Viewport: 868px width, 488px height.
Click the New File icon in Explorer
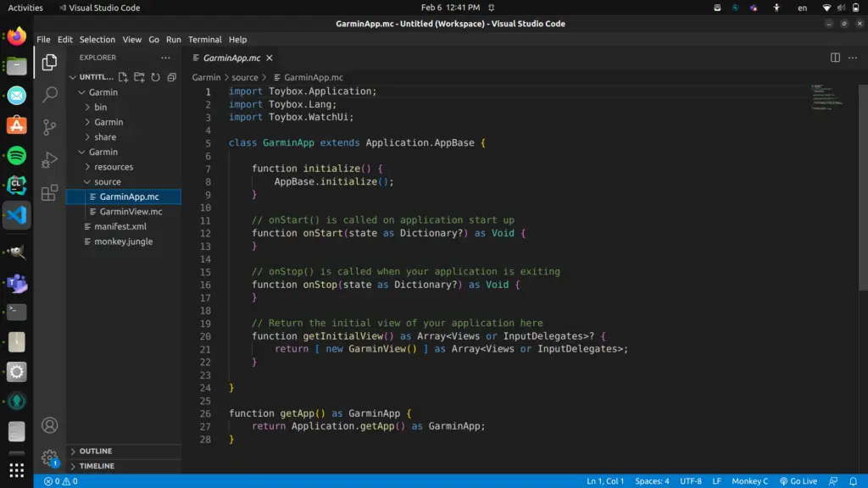[x=123, y=77]
